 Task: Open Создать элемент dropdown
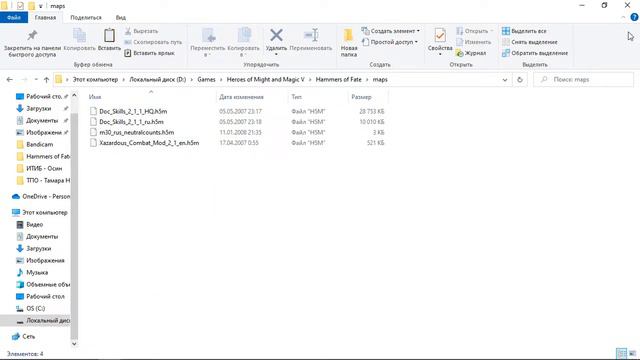tap(391, 31)
